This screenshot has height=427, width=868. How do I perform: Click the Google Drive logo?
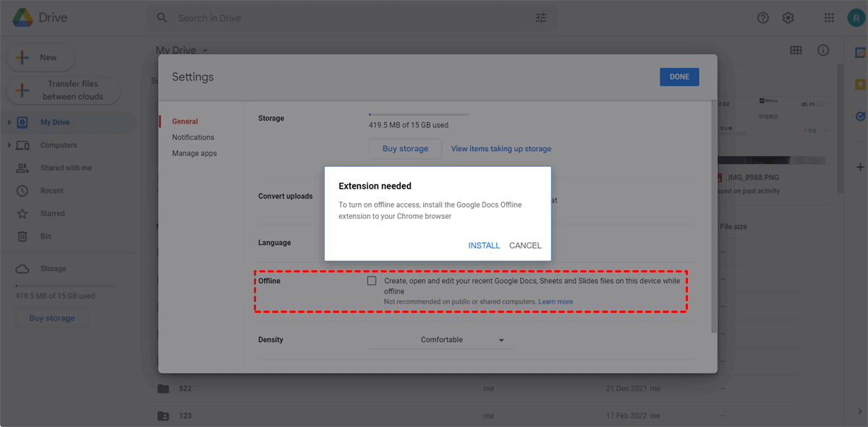22,18
